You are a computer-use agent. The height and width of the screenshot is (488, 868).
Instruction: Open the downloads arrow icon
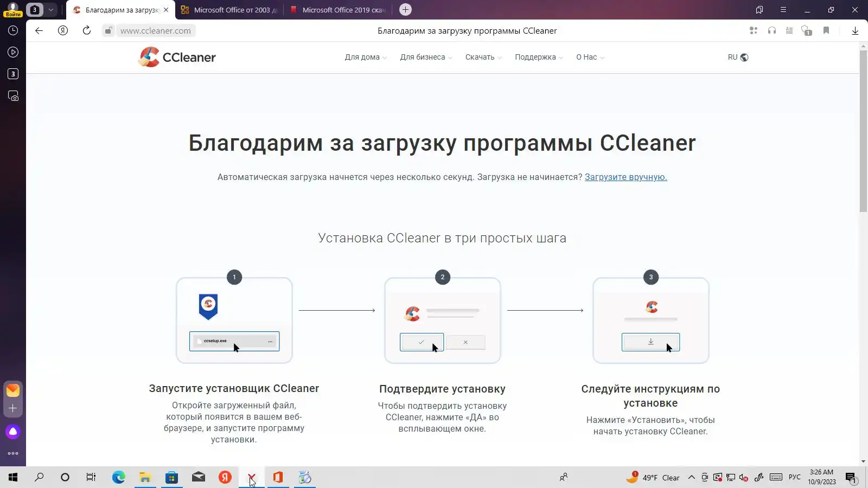coord(855,31)
